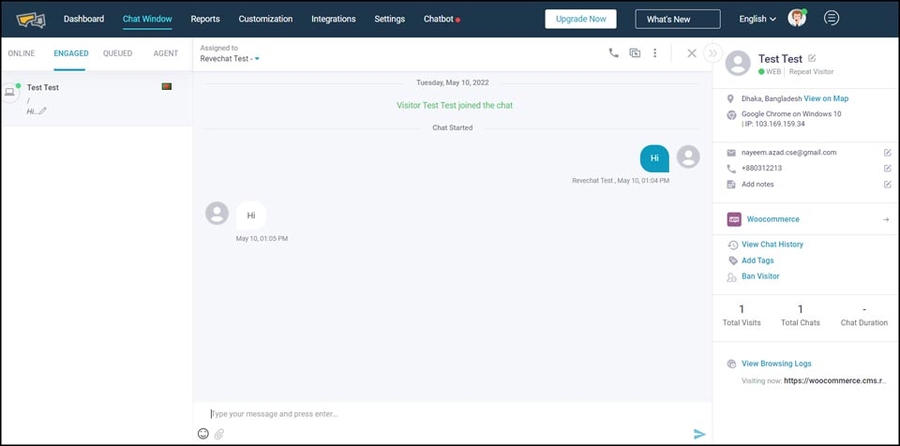Open the three-dot more options menu

(655, 53)
